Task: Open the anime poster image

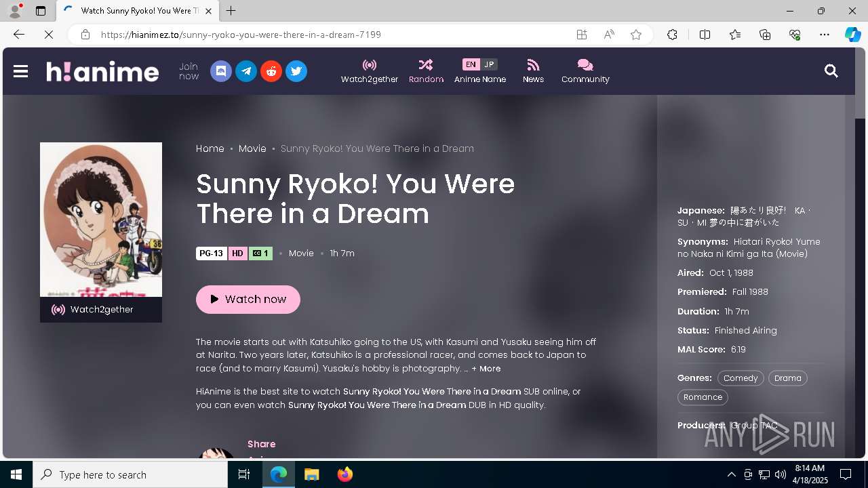Action: (101, 220)
